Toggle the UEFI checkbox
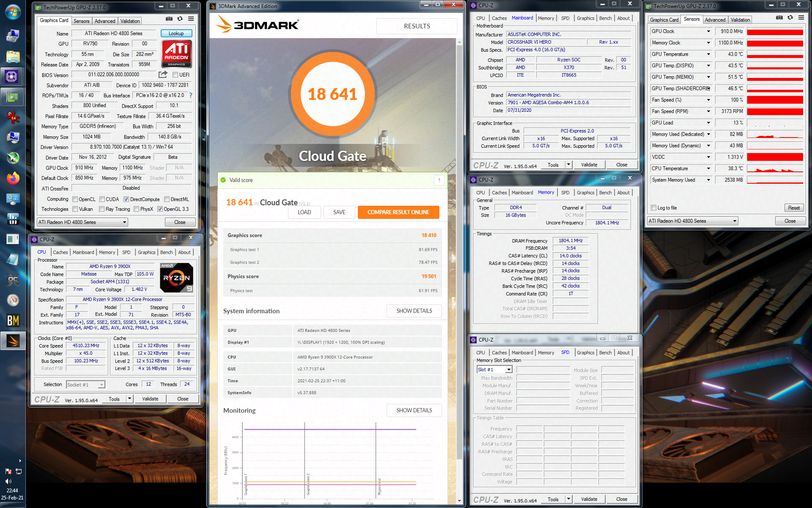 [175, 75]
